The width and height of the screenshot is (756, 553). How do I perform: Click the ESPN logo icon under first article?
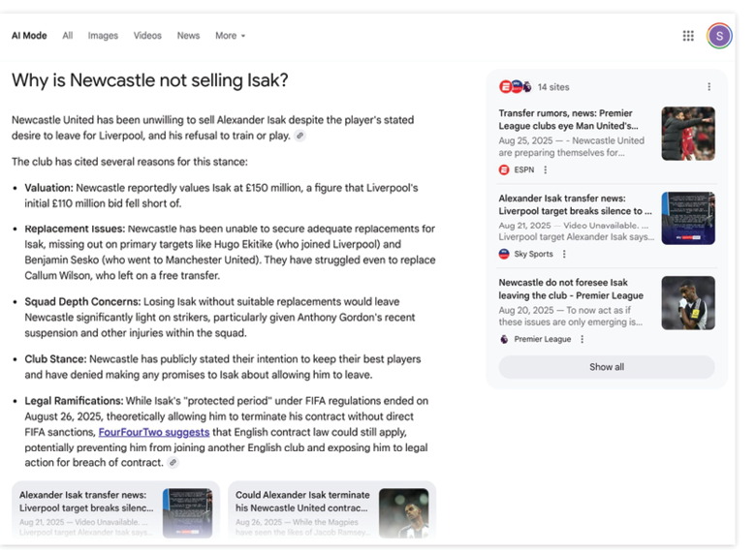504,169
